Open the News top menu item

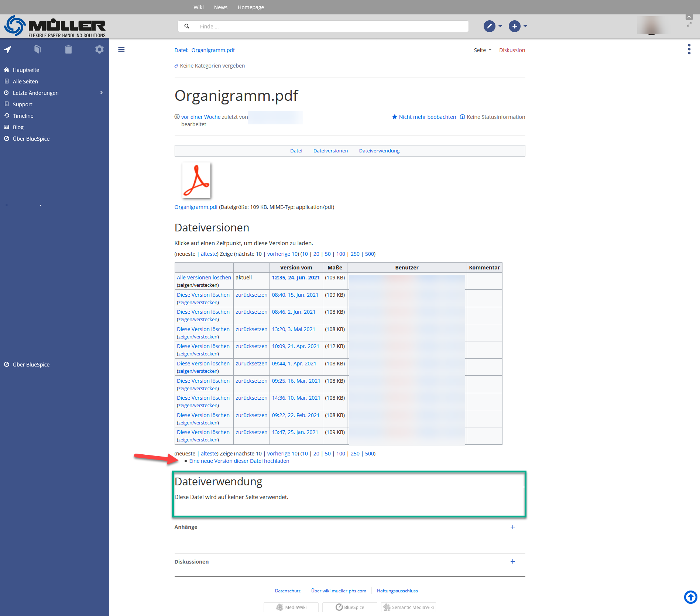[x=220, y=7]
